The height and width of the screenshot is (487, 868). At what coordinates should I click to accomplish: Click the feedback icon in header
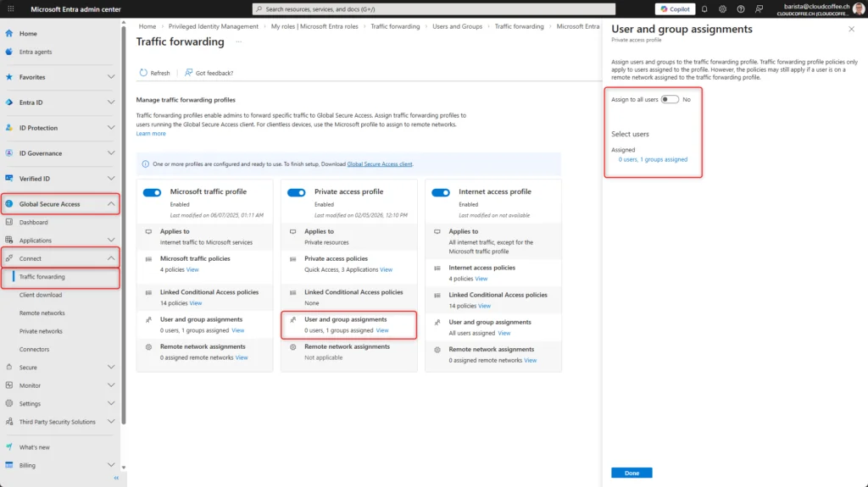point(758,9)
